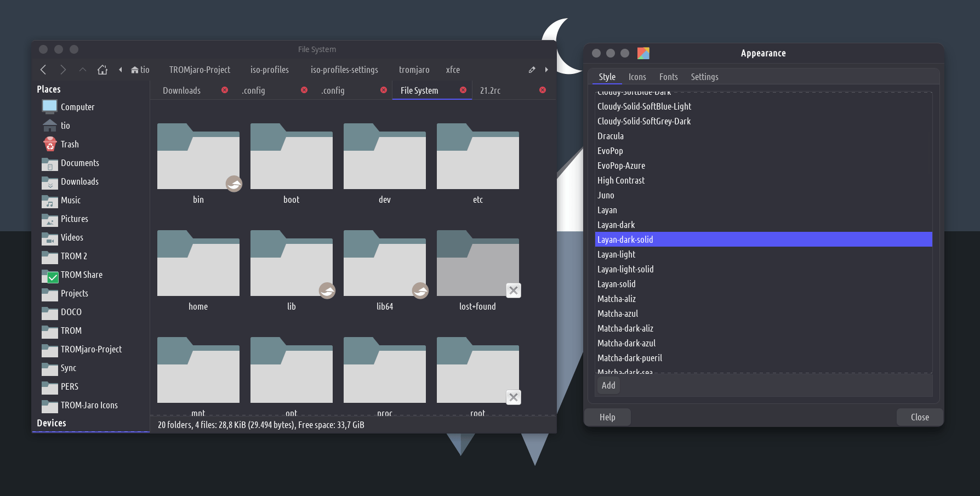Go forward with the right arrow button
Image resolution: width=980 pixels, height=496 pixels.
click(x=63, y=70)
